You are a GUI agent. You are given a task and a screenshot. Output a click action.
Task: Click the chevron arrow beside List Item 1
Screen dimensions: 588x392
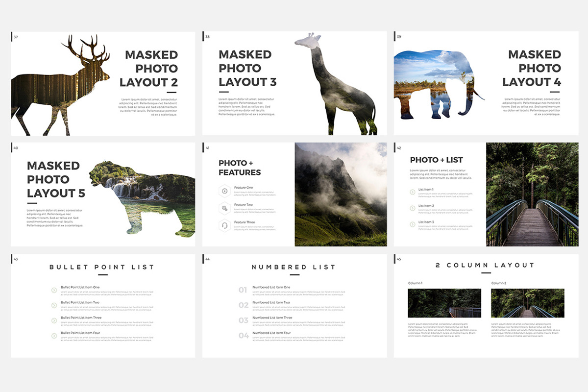pyautogui.click(x=413, y=192)
